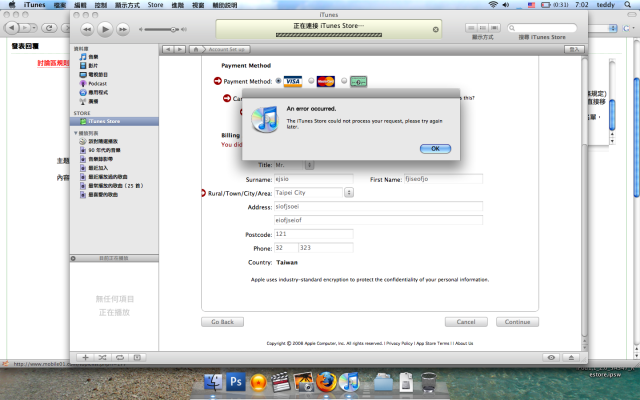
Task: Click the iTunes play button
Action: point(105,29)
